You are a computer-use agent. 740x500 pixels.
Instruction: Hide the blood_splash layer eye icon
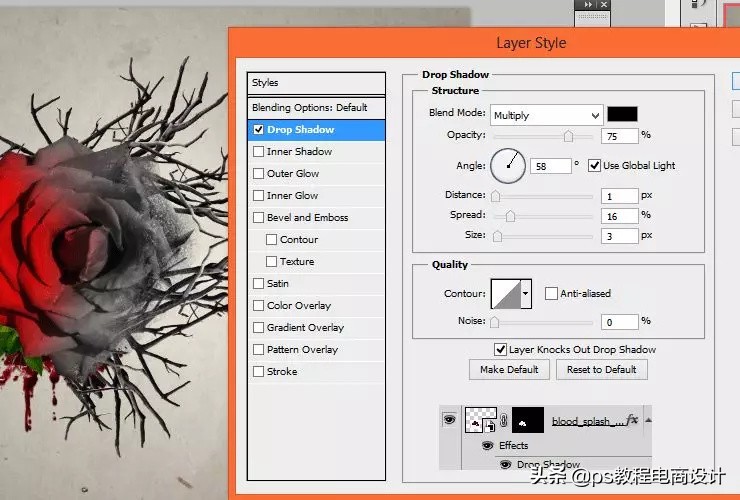tap(449, 420)
